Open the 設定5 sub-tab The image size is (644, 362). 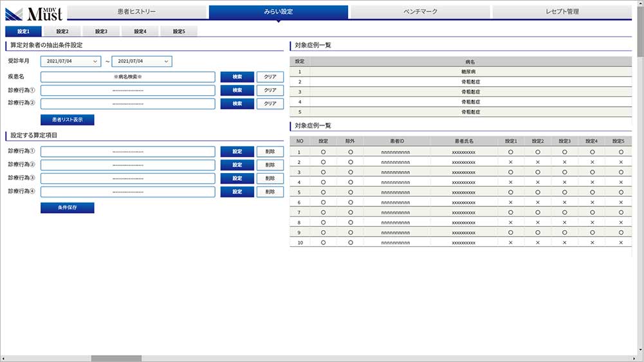click(179, 32)
